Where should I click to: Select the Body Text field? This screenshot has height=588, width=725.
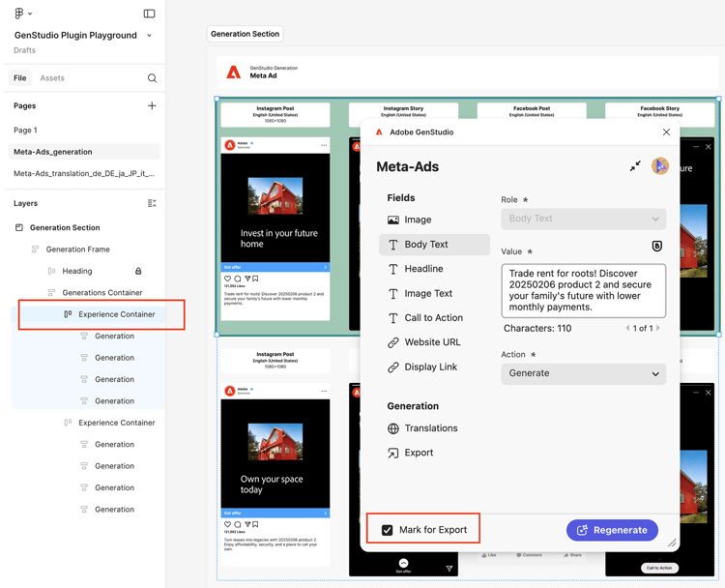point(434,245)
